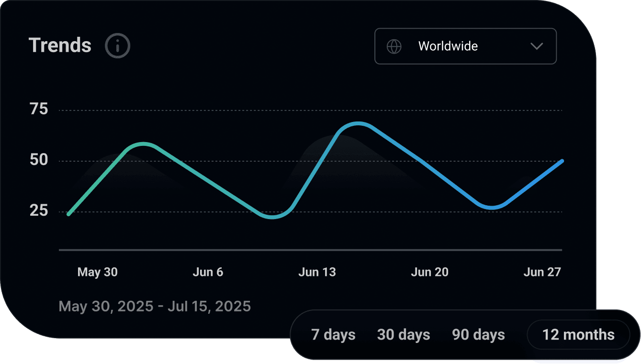Select the 7 days time range

pos(333,335)
